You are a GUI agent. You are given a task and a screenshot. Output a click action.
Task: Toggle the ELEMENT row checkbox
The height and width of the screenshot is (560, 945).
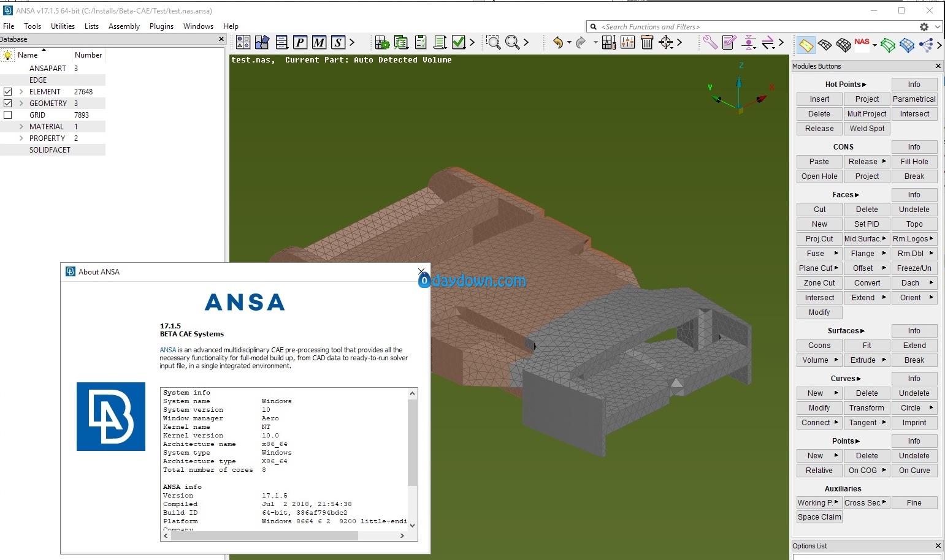click(x=8, y=92)
